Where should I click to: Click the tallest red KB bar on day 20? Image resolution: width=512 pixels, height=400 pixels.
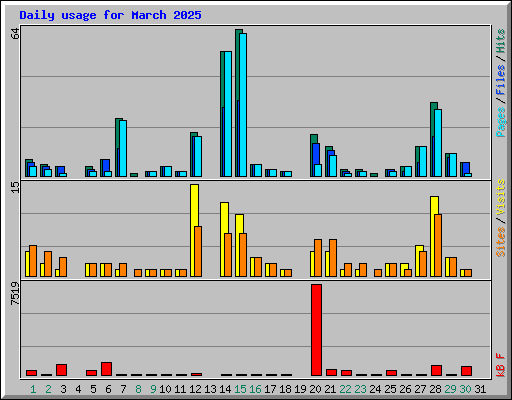pyautogui.click(x=316, y=330)
